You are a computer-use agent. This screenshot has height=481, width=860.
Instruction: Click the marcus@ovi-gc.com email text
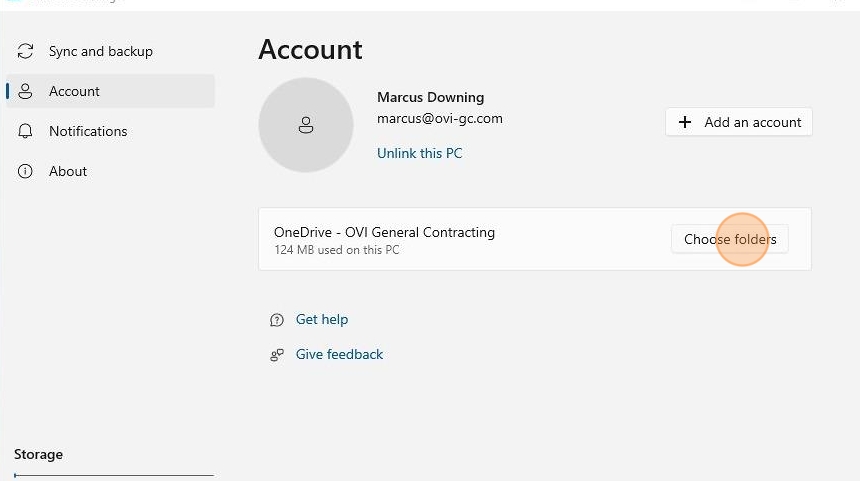439,118
